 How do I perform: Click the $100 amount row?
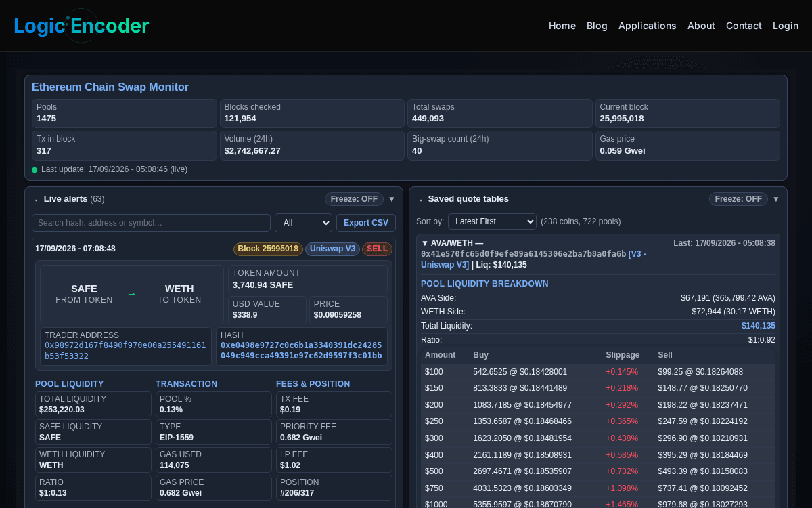(x=598, y=372)
